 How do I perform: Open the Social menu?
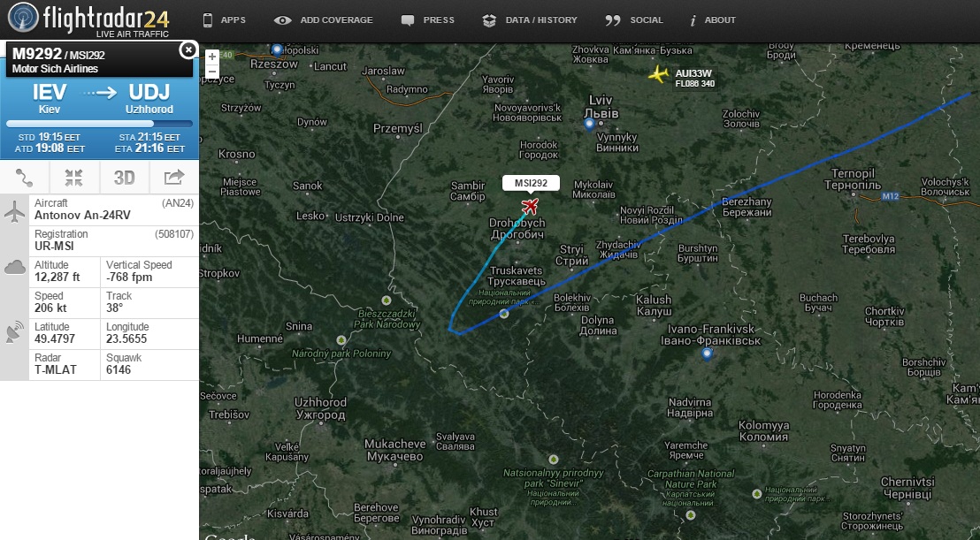click(634, 20)
